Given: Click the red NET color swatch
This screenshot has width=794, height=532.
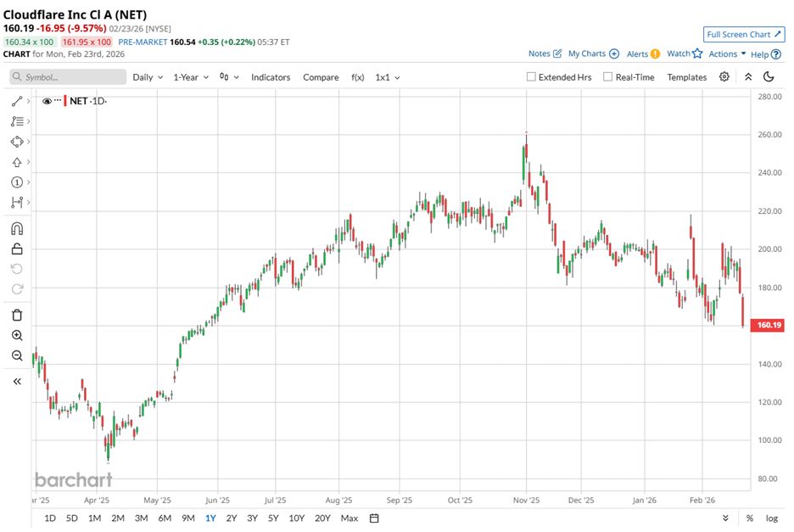Looking at the screenshot, I should (65, 101).
